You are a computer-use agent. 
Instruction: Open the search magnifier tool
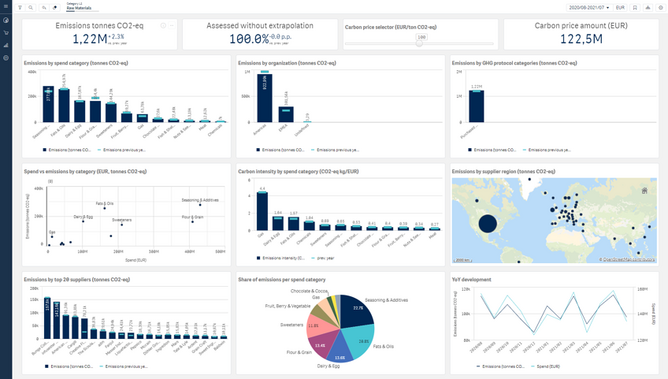[31, 8]
